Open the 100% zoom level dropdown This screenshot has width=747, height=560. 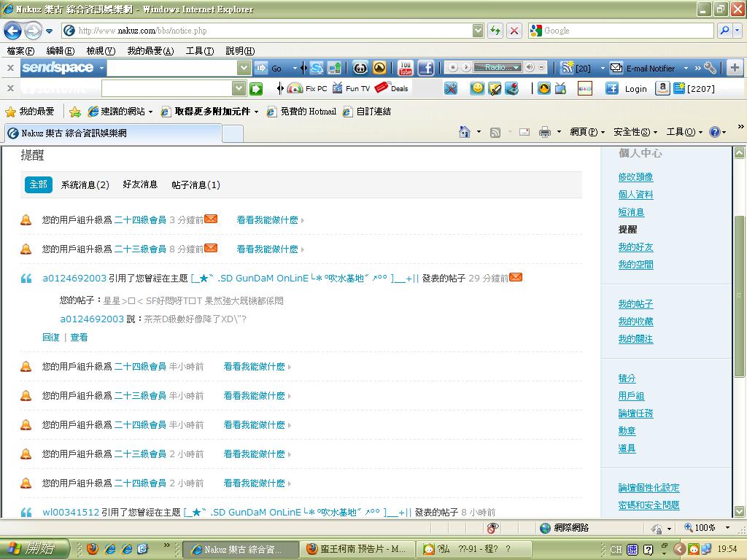coord(727,528)
